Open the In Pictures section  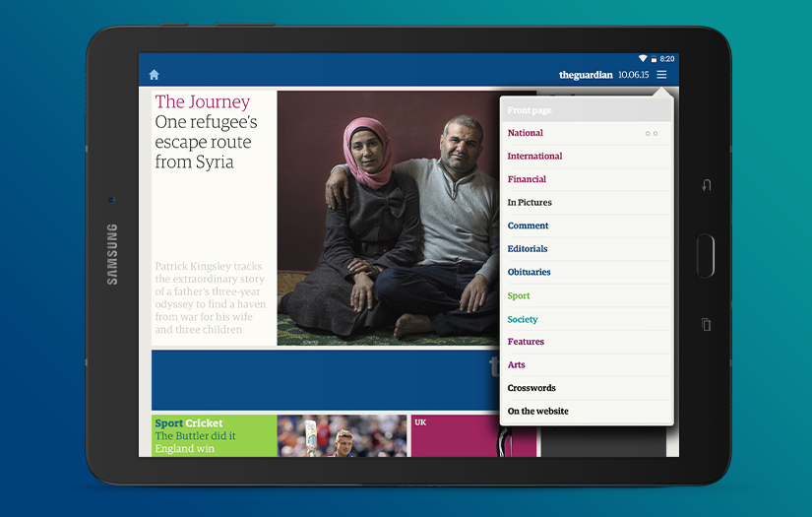pos(587,203)
